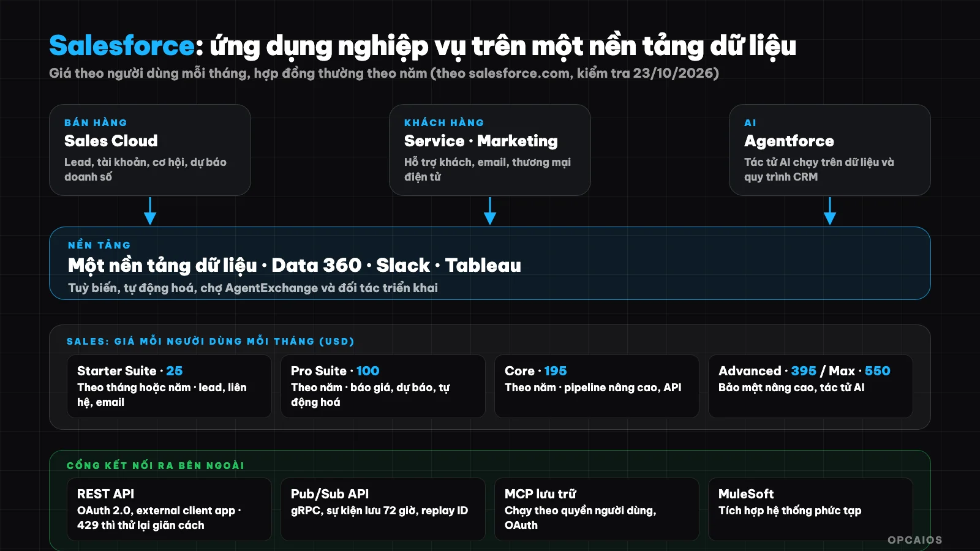This screenshot has width=980, height=551.
Task: Select the Core · 195 heading
Action: 536,371
